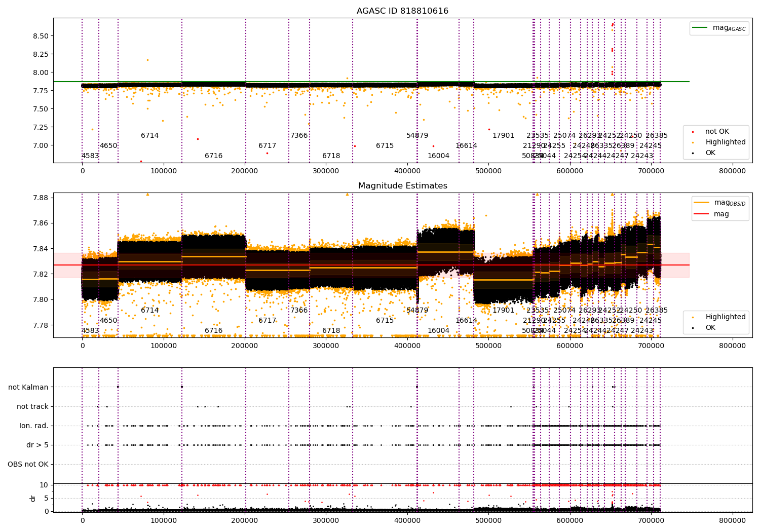Click obsid label 6718 in Magnitude Estimates plot
The height and width of the screenshot is (532, 760).
coord(331,331)
